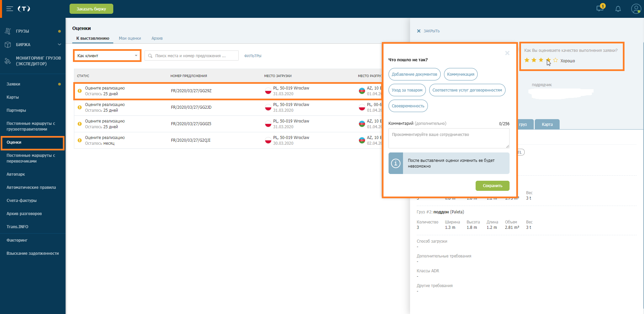Click warning icon for FR/2020/03/27/GG29Z row

[80, 91]
